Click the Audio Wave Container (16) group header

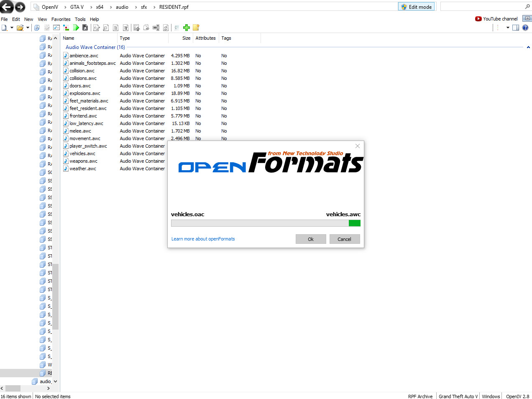95,47
